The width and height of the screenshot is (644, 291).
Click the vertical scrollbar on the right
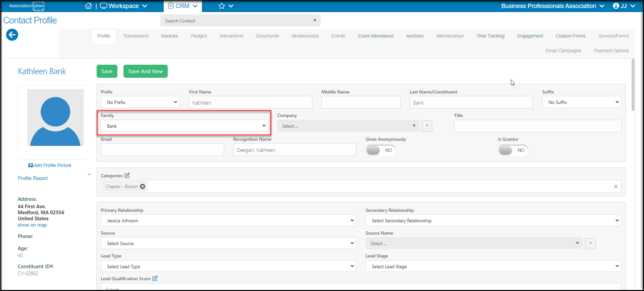coord(633,85)
